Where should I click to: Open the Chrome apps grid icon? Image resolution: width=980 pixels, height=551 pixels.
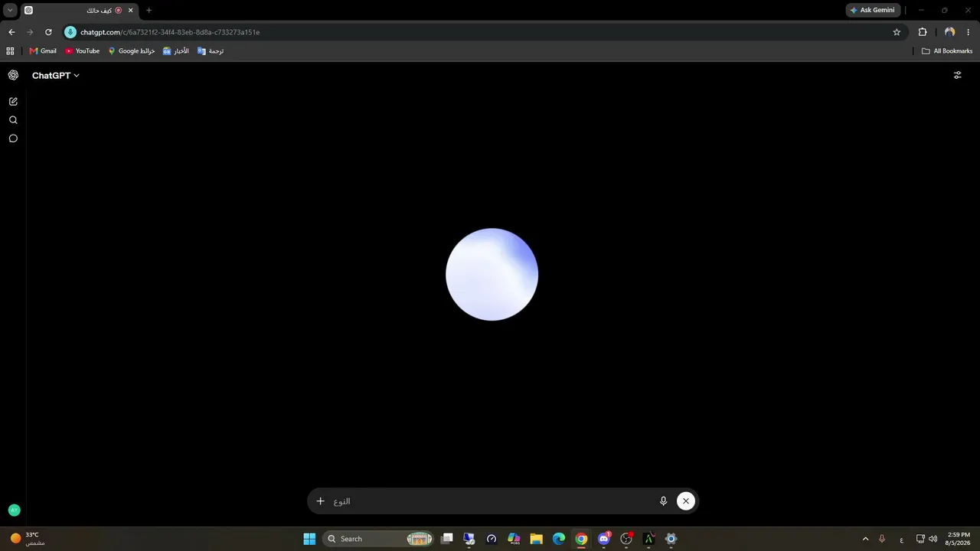coord(10,51)
